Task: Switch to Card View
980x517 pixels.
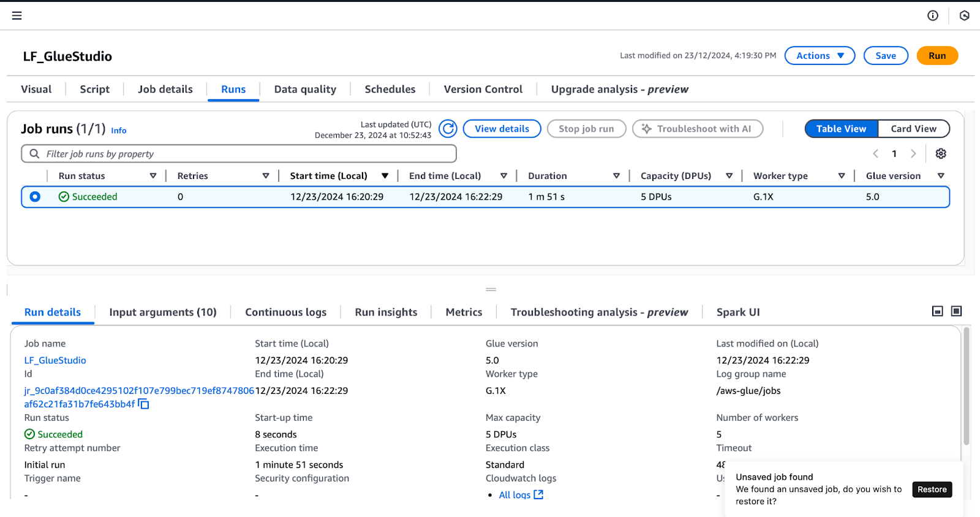Action: point(913,129)
